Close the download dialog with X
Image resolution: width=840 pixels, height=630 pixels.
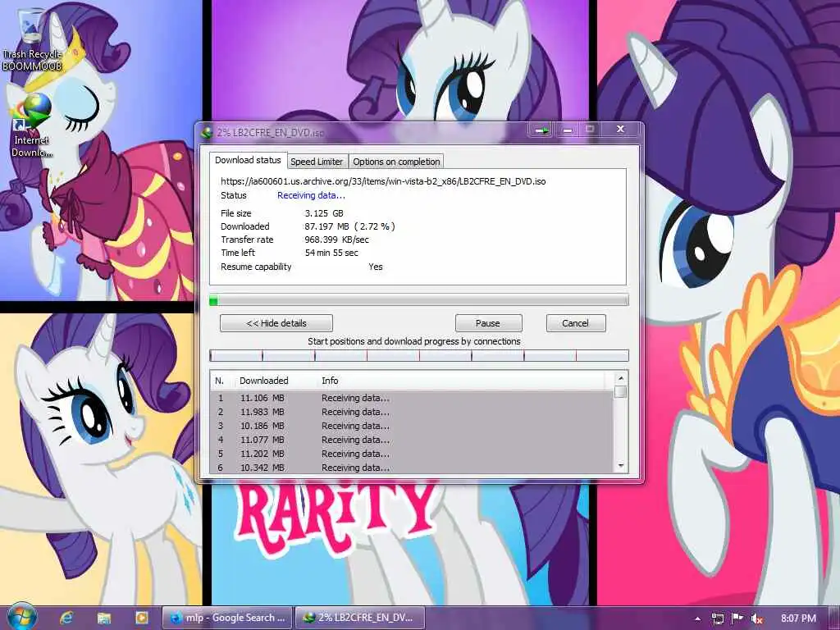(x=620, y=129)
